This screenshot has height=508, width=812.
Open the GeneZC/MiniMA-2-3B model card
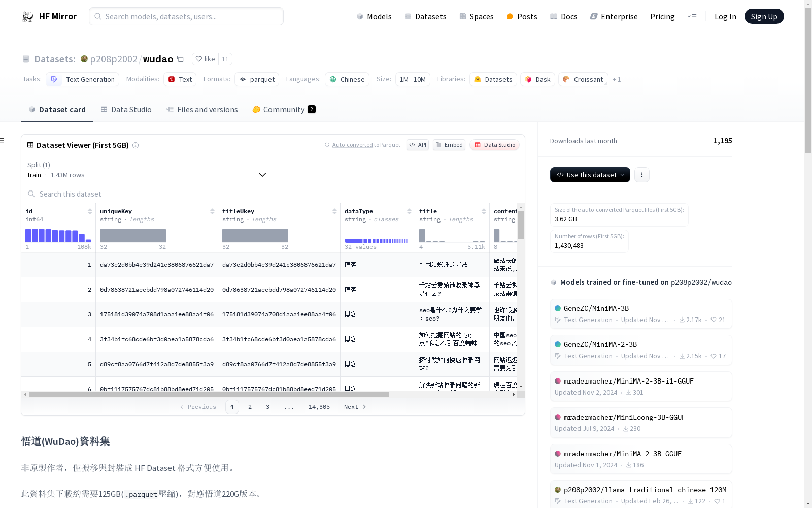tap(641, 350)
